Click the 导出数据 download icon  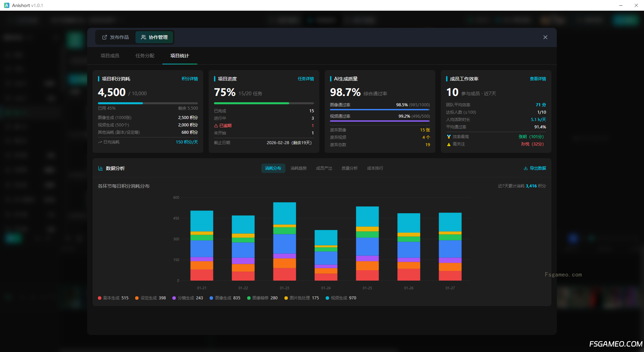tap(526, 168)
